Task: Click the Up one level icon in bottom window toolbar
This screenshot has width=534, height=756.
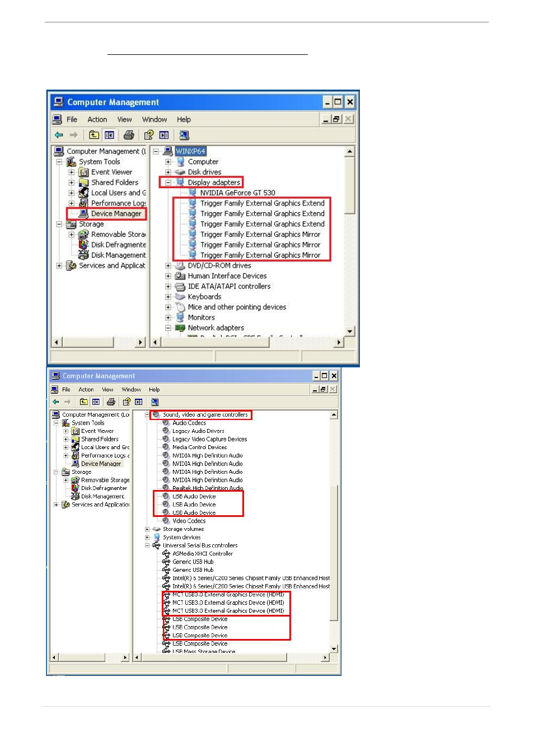Action: pos(83,402)
